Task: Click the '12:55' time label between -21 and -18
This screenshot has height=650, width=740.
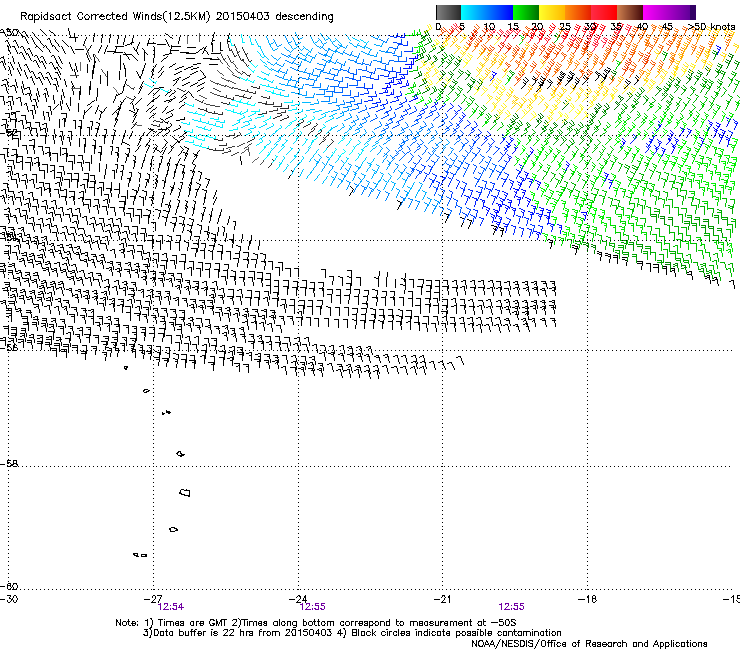Action: 512,607
